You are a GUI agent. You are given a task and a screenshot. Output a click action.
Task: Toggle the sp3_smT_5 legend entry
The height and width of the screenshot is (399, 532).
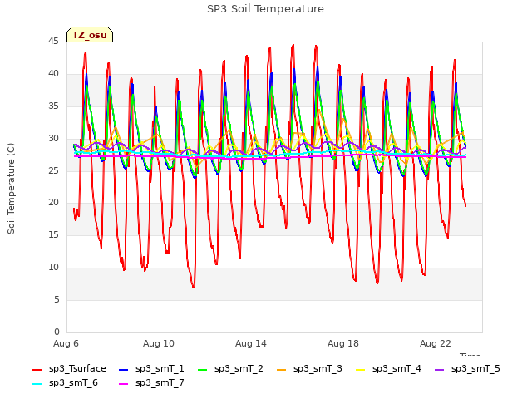point(467,369)
